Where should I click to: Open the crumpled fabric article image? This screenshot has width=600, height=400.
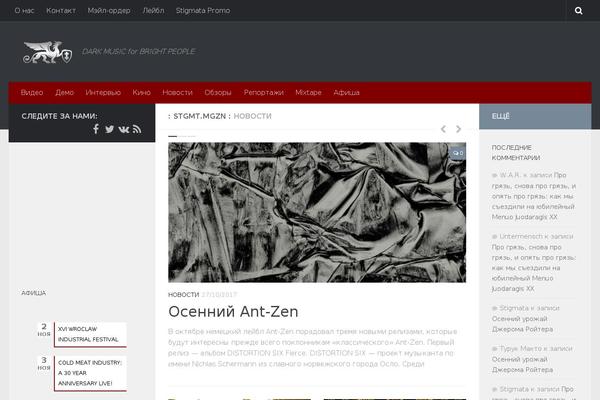[x=317, y=212]
